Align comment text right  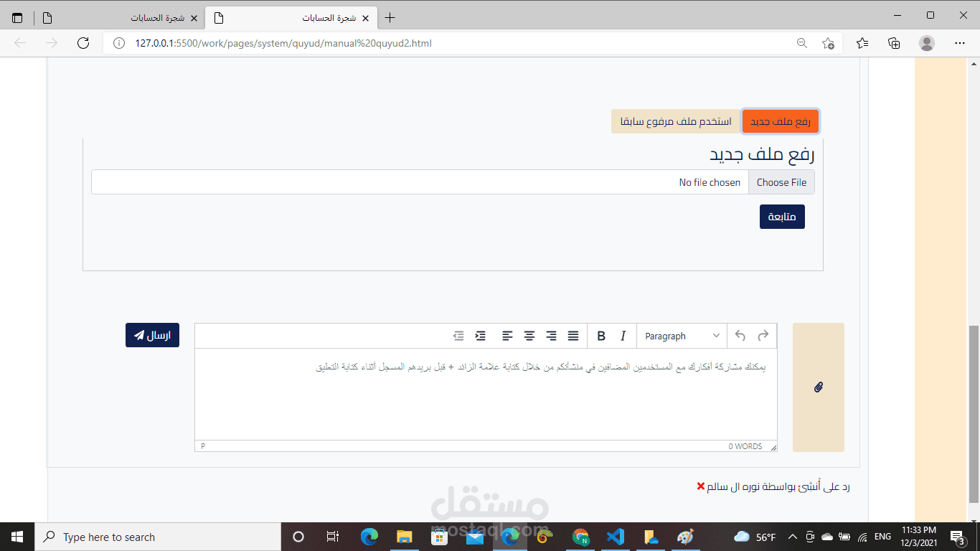tap(551, 336)
